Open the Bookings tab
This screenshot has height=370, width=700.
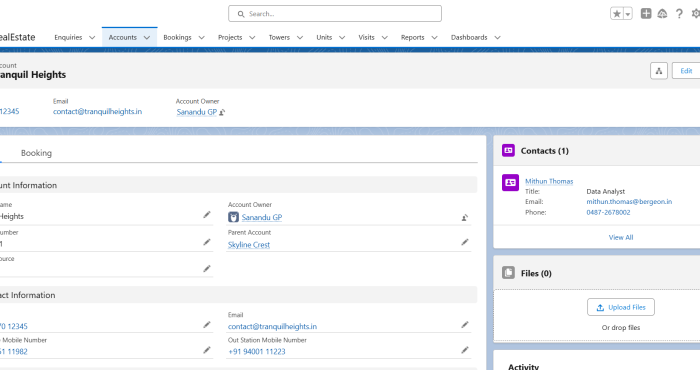[177, 37]
